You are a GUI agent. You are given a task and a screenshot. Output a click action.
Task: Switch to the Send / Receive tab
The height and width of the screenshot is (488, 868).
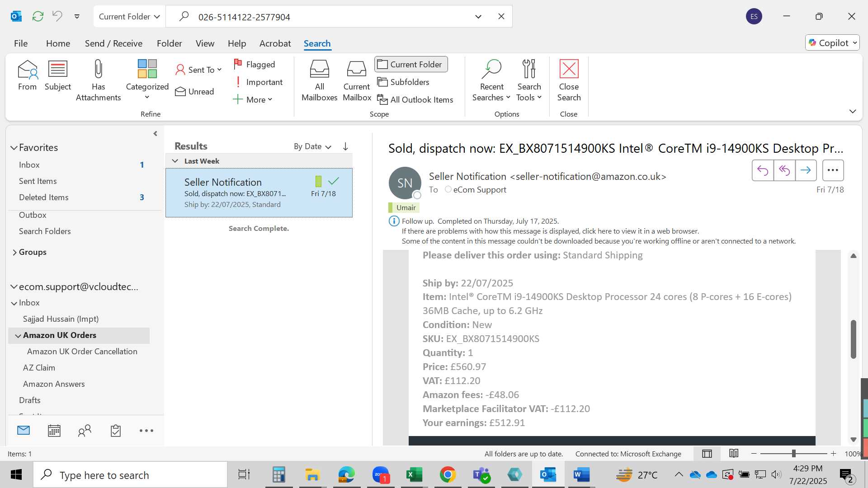[113, 43]
